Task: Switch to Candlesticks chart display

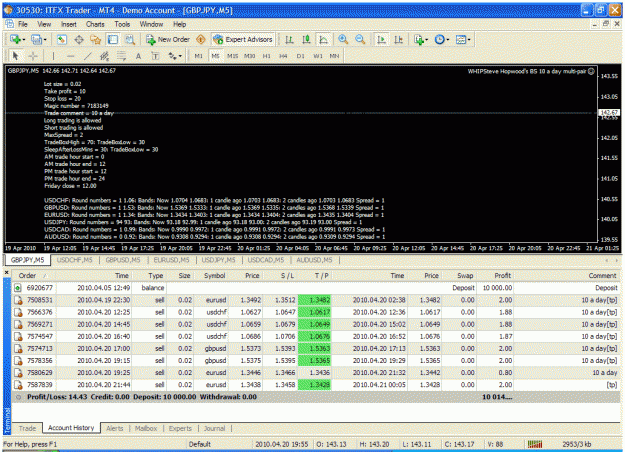Action: coord(306,39)
